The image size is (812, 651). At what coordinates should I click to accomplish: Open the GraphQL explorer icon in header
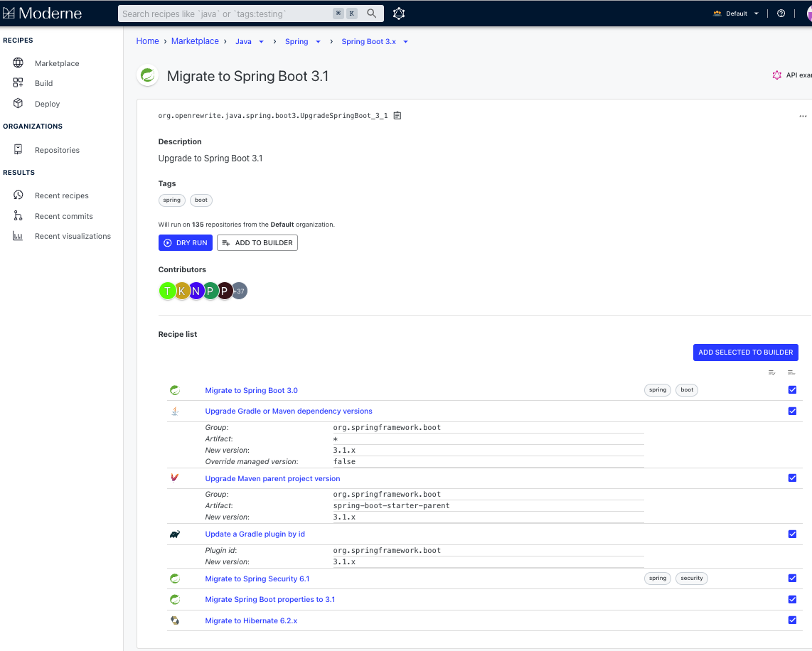pyautogui.click(x=399, y=14)
